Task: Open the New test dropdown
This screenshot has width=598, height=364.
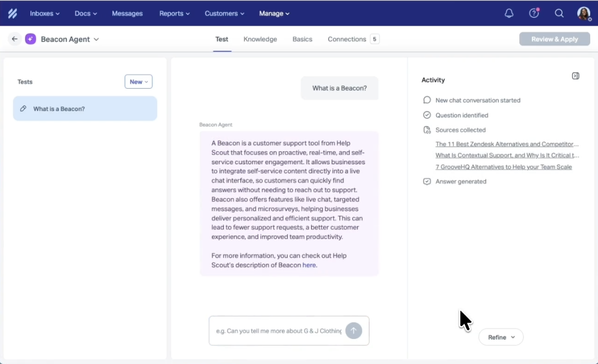Action: [x=138, y=81]
